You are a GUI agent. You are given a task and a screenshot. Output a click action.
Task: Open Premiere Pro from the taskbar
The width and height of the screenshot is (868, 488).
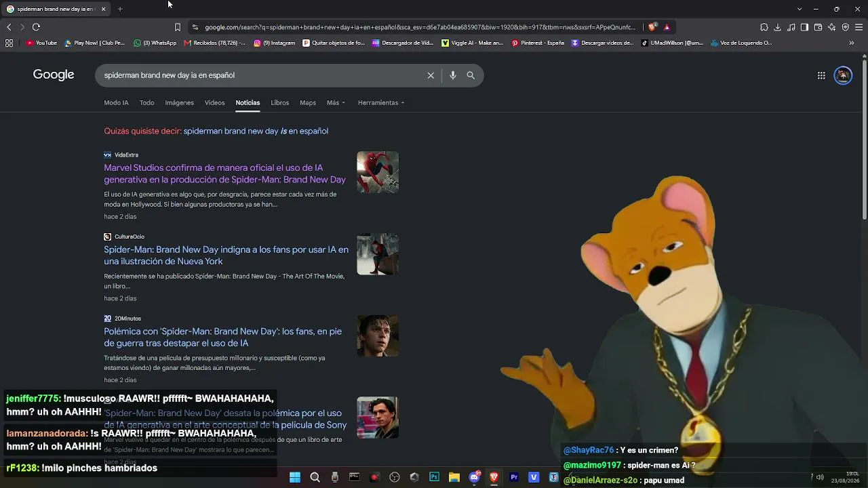click(x=514, y=477)
